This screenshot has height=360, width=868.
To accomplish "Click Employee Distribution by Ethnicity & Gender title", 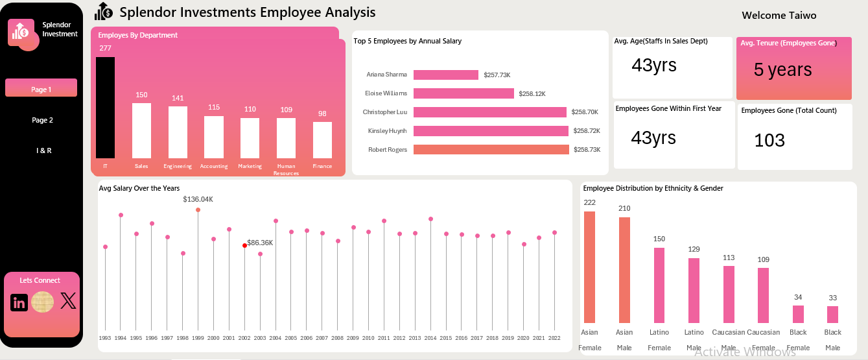I will click(653, 188).
